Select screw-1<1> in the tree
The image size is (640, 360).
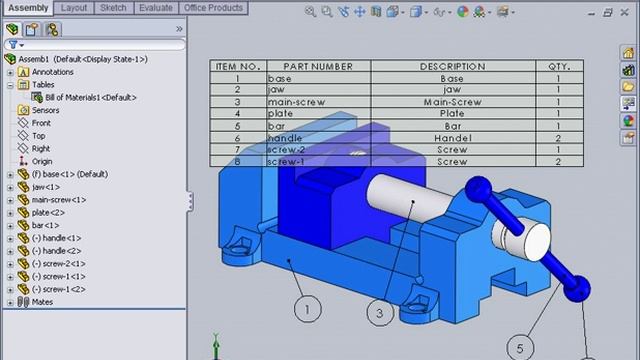click(59, 276)
